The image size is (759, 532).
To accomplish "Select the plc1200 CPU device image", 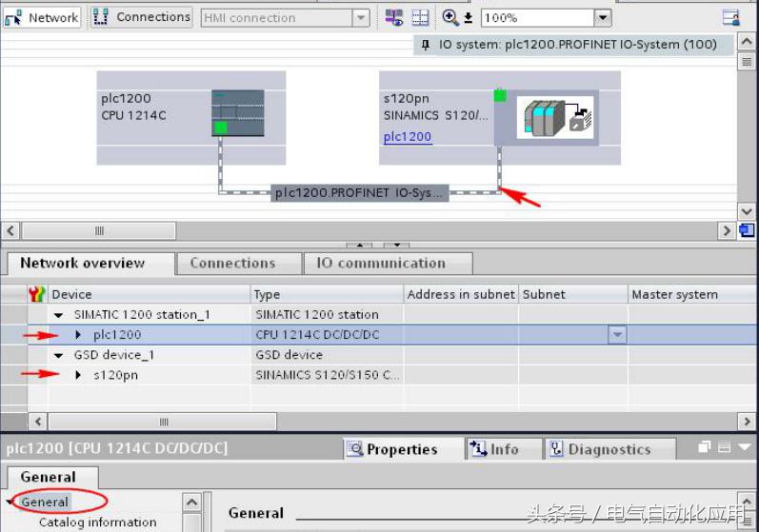I will point(238,112).
